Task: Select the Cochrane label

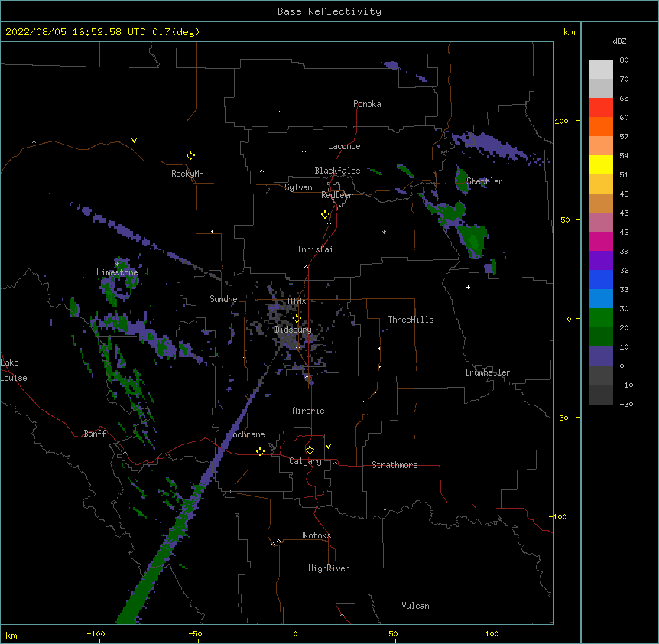Action: click(246, 434)
